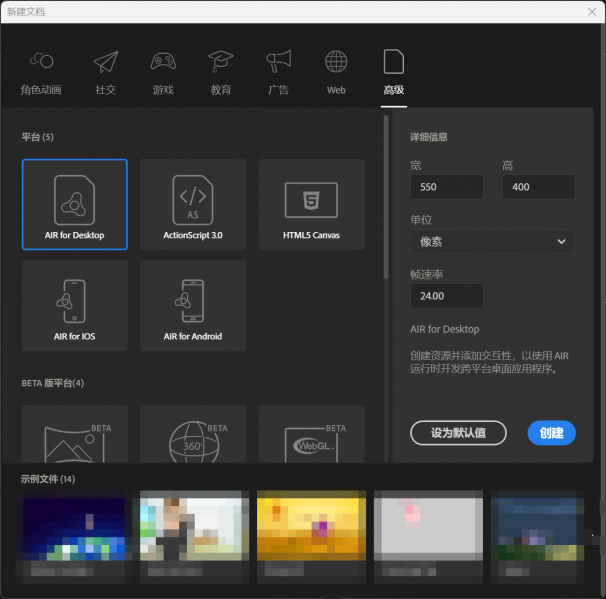The height and width of the screenshot is (599, 606).
Task: Pick the BETA VR Panorama preset
Action: click(75, 434)
